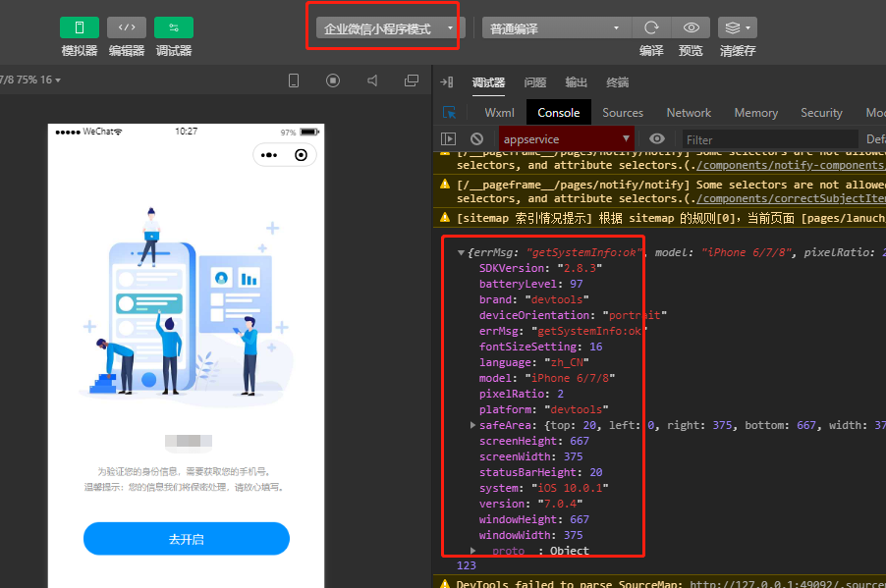Screen dimensions: 886x588
Task: Open the components/notify-components link
Action: coord(791,165)
